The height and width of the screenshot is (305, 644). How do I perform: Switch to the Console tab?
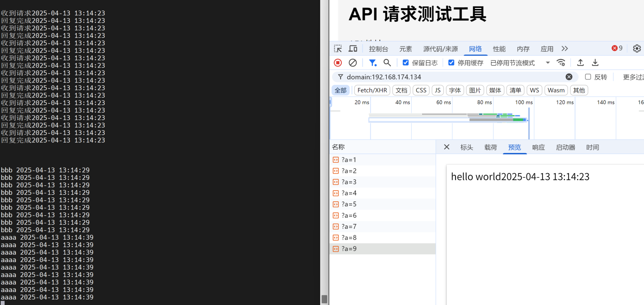[379, 49]
